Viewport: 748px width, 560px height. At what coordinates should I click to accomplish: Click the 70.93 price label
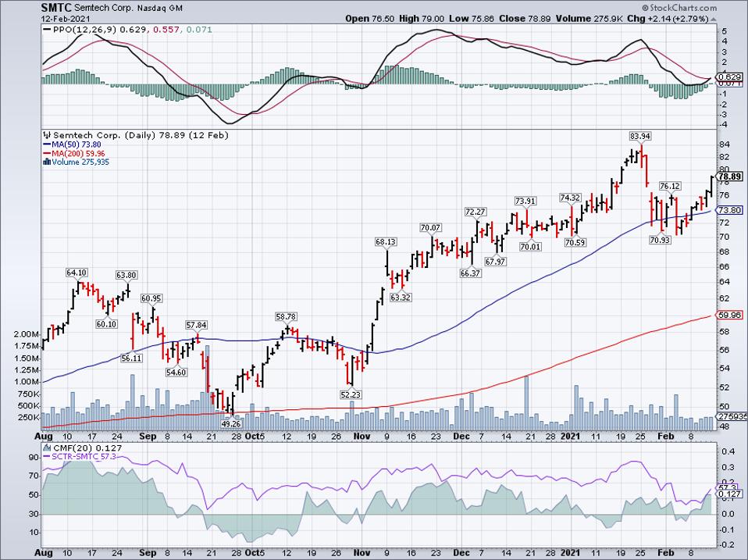click(661, 240)
